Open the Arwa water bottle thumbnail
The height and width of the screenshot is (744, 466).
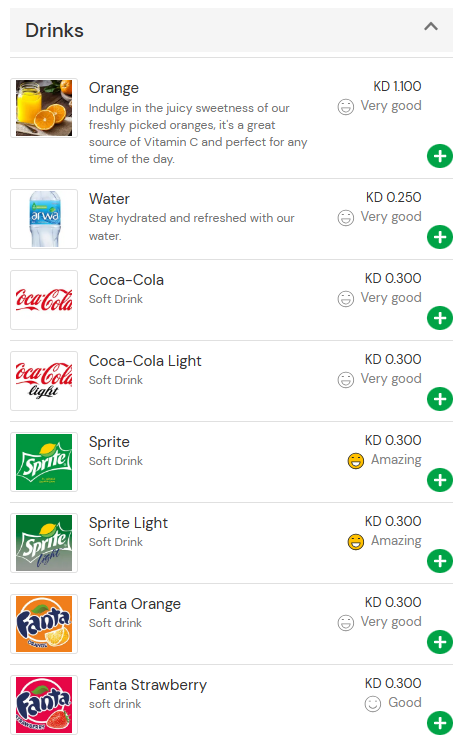(44, 219)
